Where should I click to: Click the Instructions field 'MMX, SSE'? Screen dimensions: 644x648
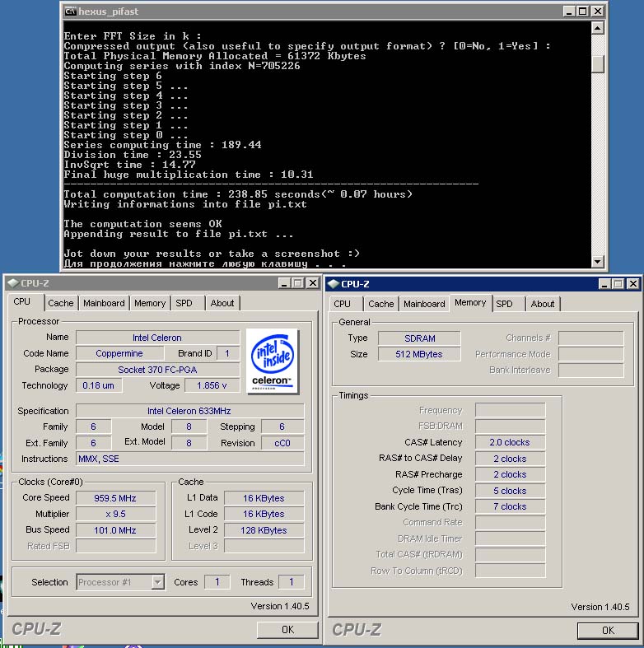[189, 459]
